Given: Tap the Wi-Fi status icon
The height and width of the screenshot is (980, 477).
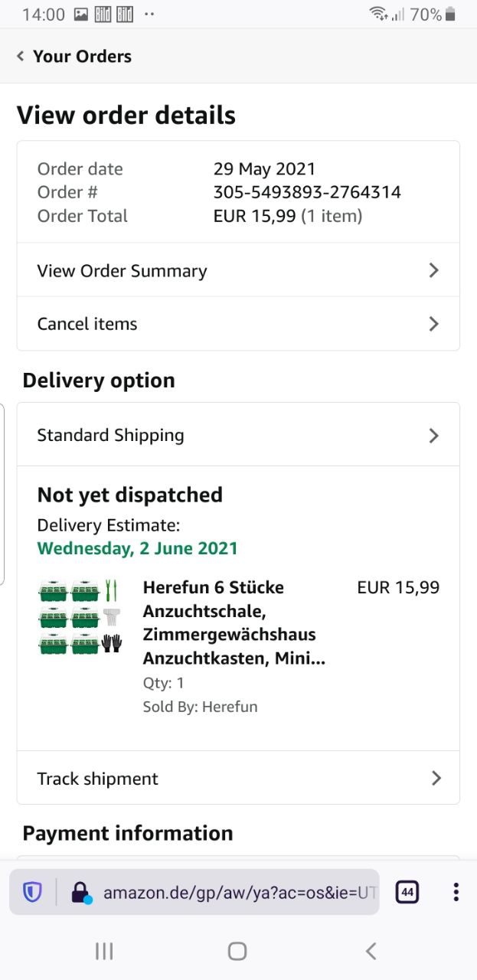Looking at the screenshot, I should click(x=377, y=14).
